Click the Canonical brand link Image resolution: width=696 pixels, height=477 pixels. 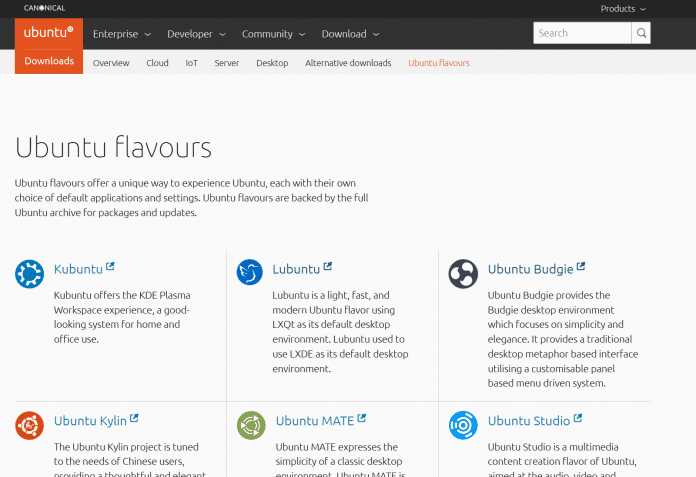[45, 8]
